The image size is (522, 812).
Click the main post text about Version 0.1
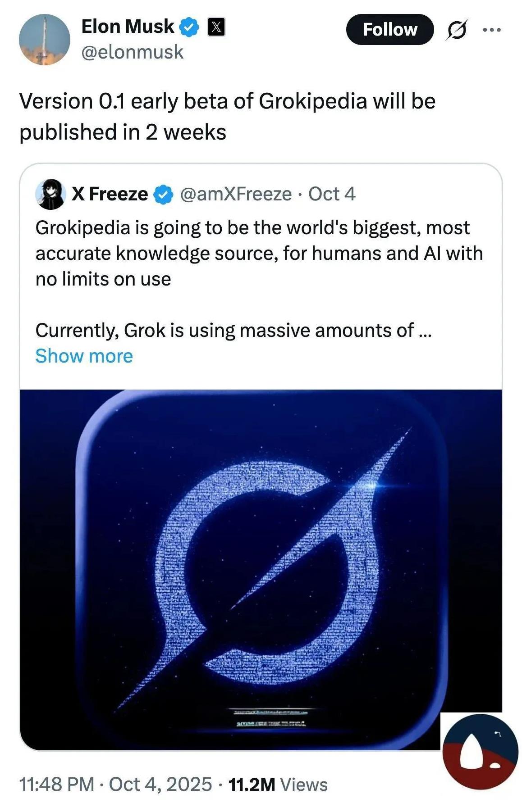pos(227,116)
